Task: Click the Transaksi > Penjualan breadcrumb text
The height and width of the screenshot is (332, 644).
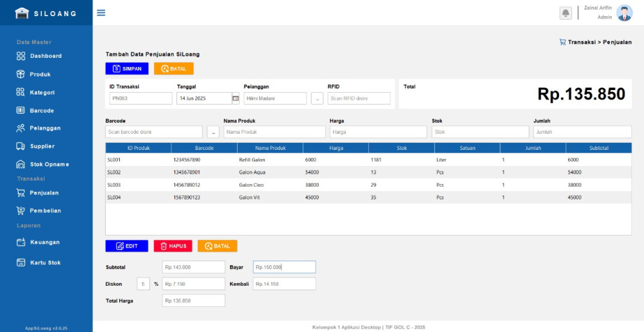Action: 600,42
